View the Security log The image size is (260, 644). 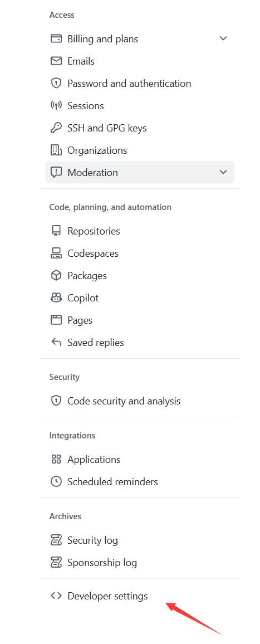pos(140,540)
